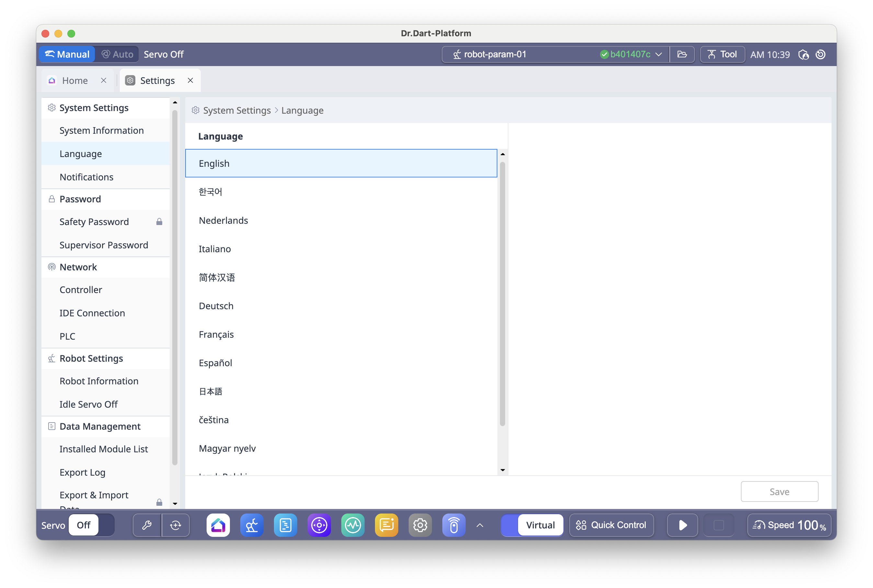873x588 pixels.
Task: Select Deutsch in the language list
Action: coord(216,306)
